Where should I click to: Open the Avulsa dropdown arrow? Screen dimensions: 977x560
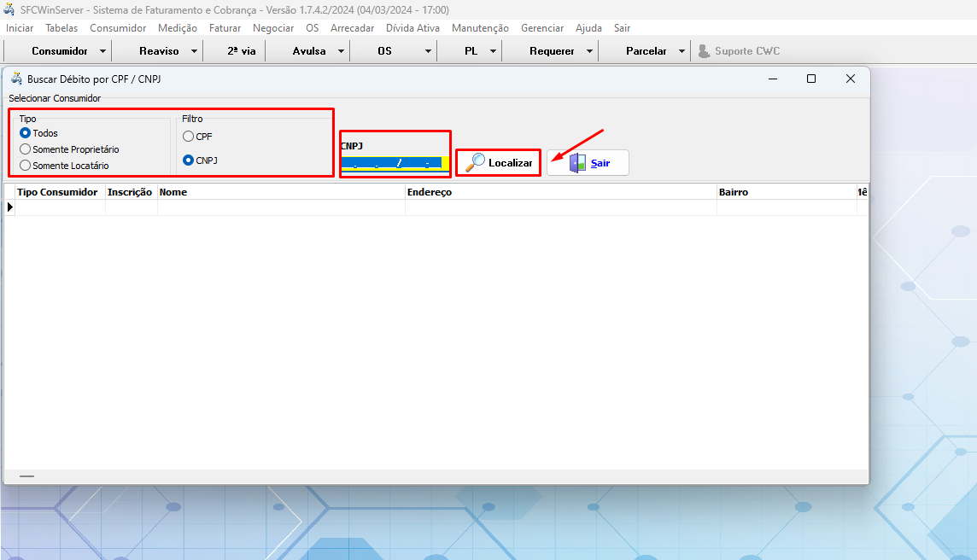[341, 51]
